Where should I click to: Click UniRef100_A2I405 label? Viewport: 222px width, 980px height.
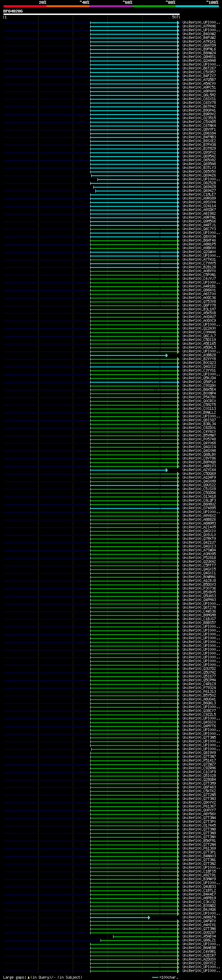[199, 528]
